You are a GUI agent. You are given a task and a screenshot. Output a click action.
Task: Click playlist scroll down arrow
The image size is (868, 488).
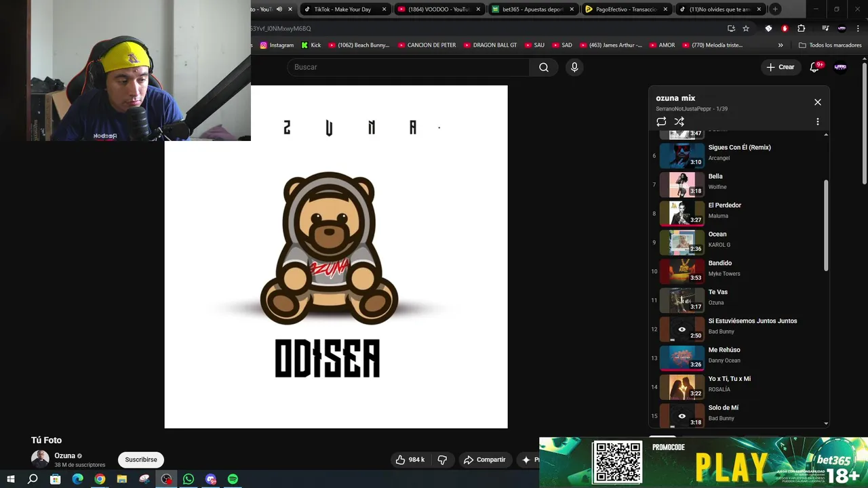(x=826, y=423)
